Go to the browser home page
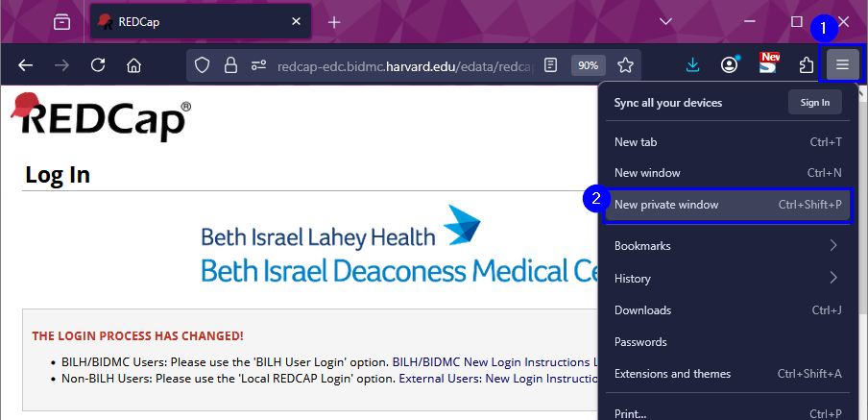The height and width of the screenshot is (420, 868). coord(134,65)
